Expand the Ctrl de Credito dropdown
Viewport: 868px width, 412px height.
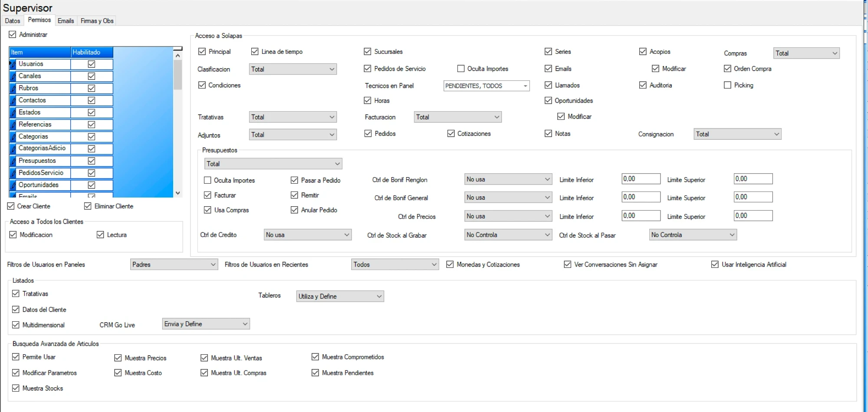pyautogui.click(x=308, y=235)
